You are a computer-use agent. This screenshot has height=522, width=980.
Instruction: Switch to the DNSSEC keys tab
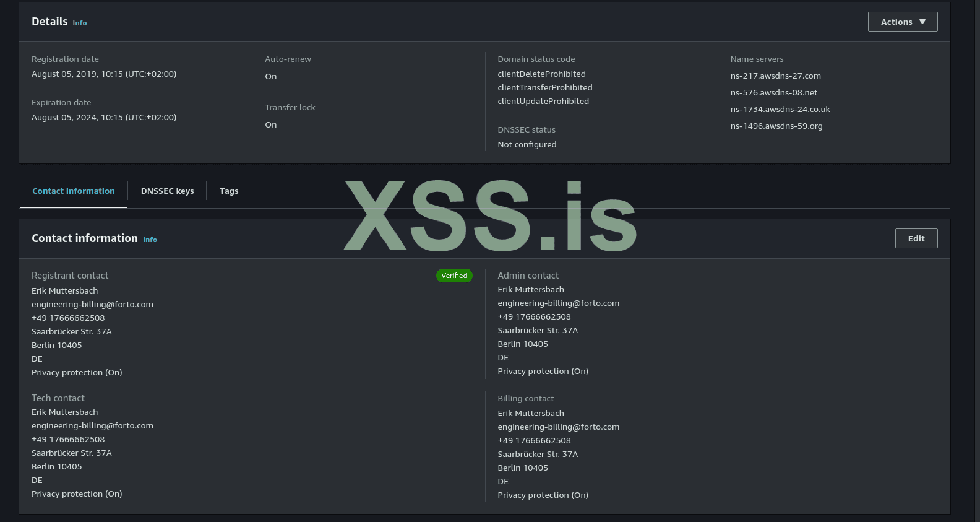167,191
